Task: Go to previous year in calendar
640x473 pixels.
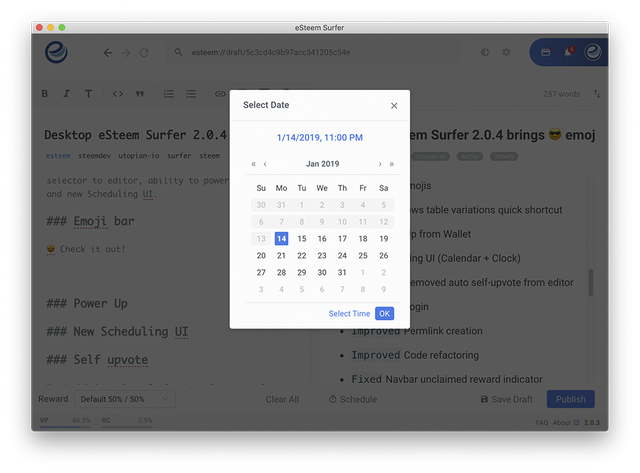Action: point(253,164)
